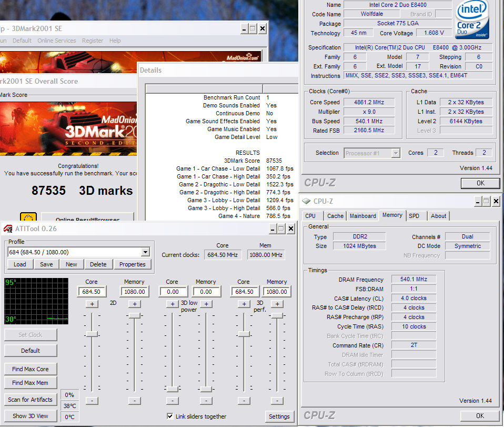Click the temperature graph in ATITool
Image resolution: width=504 pixels, height=427 pixels.
pos(36,301)
